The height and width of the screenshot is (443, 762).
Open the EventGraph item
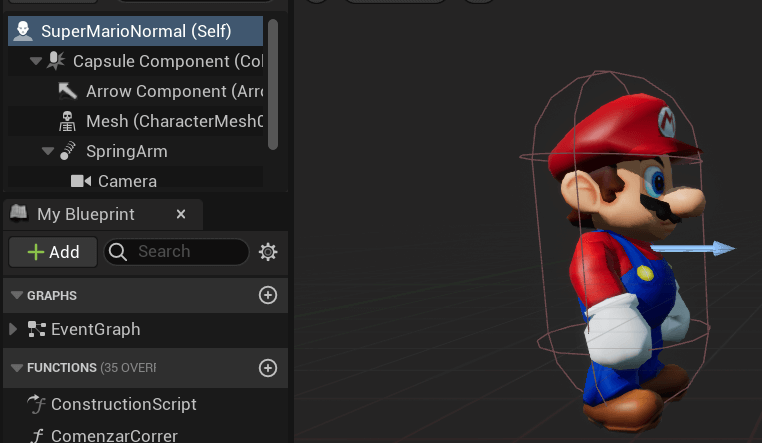point(96,329)
